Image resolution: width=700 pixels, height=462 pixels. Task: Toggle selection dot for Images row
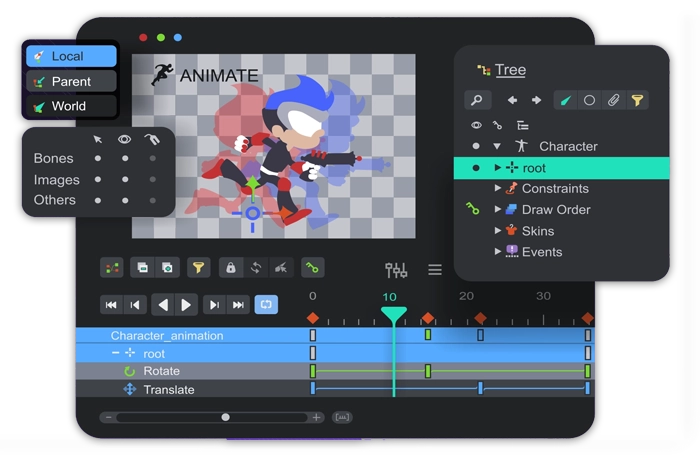97,180
